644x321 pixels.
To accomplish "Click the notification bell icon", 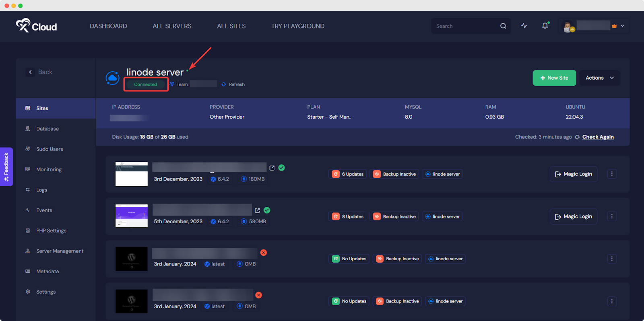I will (x=545, y=26).
